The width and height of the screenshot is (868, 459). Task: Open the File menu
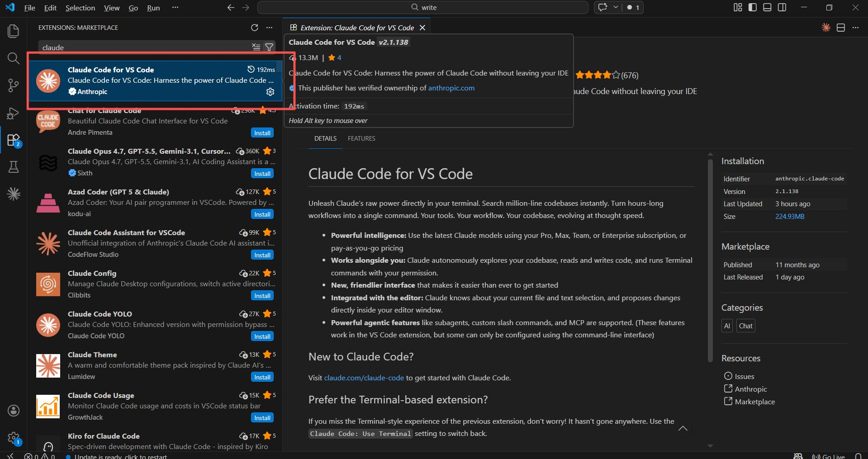tap(29, 8)
